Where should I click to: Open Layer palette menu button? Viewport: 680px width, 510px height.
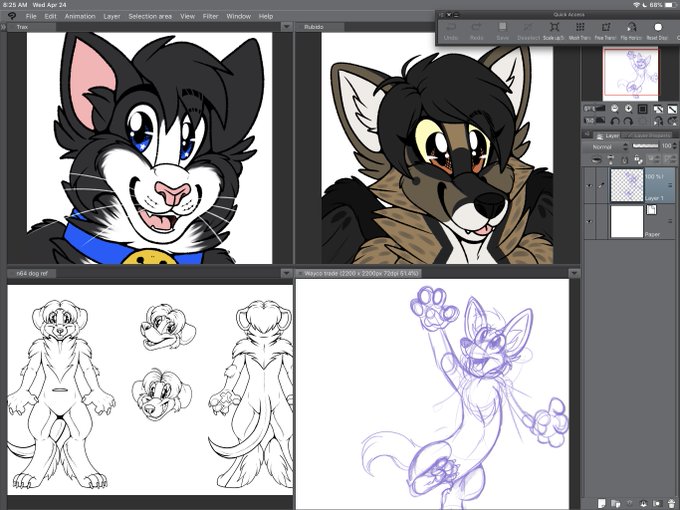coord(587,134)
